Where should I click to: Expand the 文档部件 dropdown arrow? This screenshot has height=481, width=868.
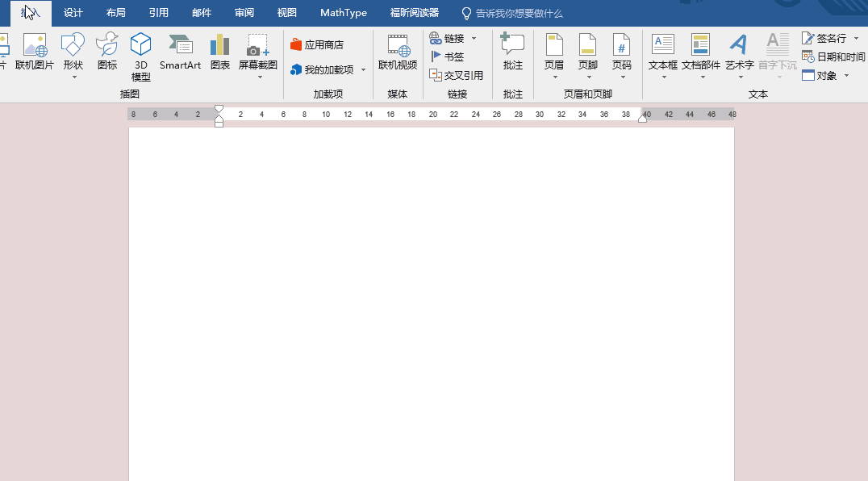coord(703,77)
